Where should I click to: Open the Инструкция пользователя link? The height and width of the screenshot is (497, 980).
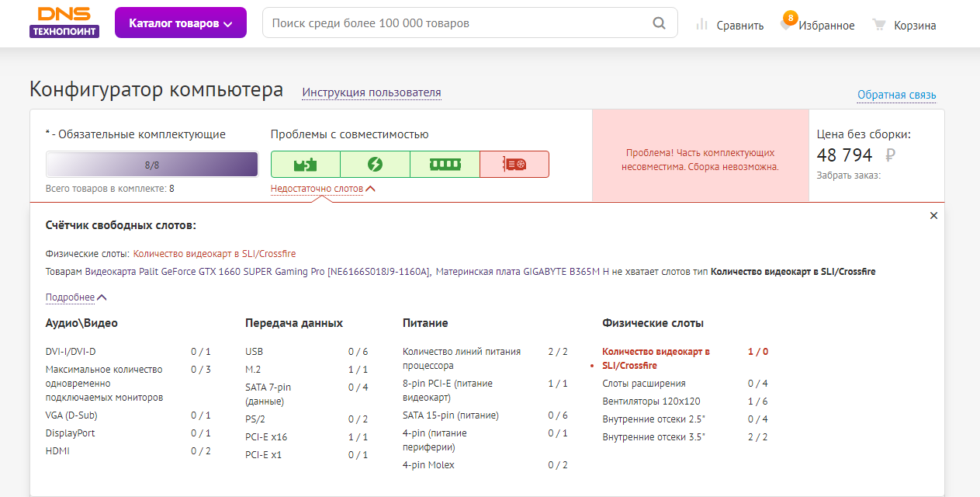coord(372,92)
